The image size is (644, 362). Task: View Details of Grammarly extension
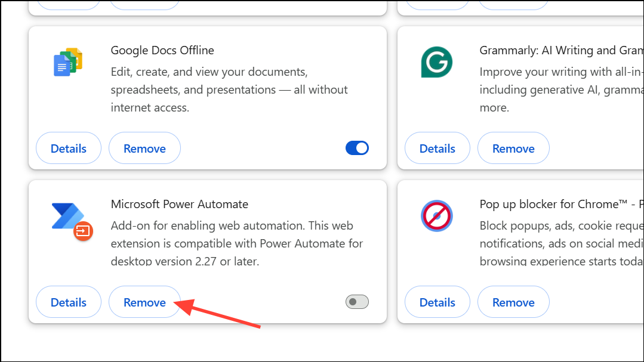pos(437,148)
